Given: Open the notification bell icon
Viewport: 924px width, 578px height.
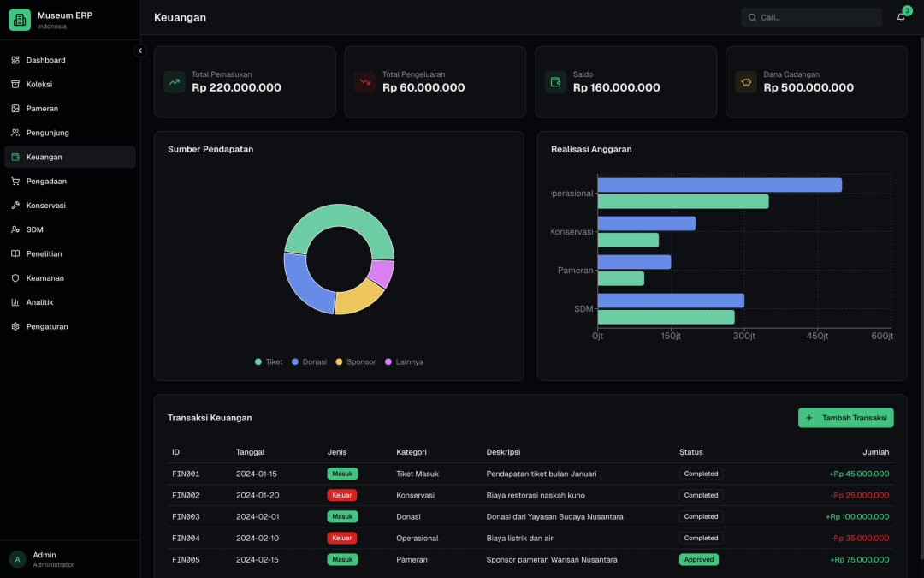Looking at the screenshot, I should click(901, 17).
